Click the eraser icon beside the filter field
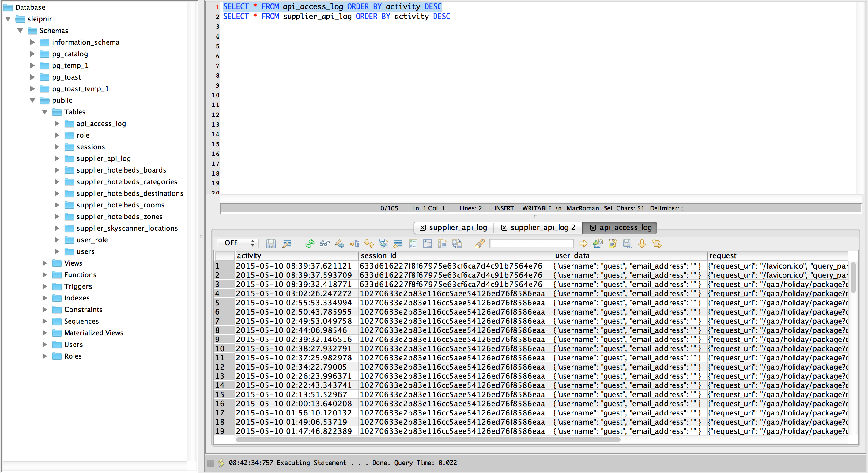Image resolution: width=868 pixels, height=473 pixels. coord(480,244)
